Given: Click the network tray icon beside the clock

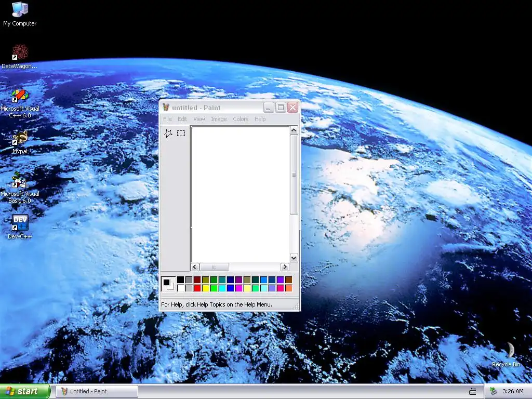Looking at the screenshot, I should pos(493,391).
